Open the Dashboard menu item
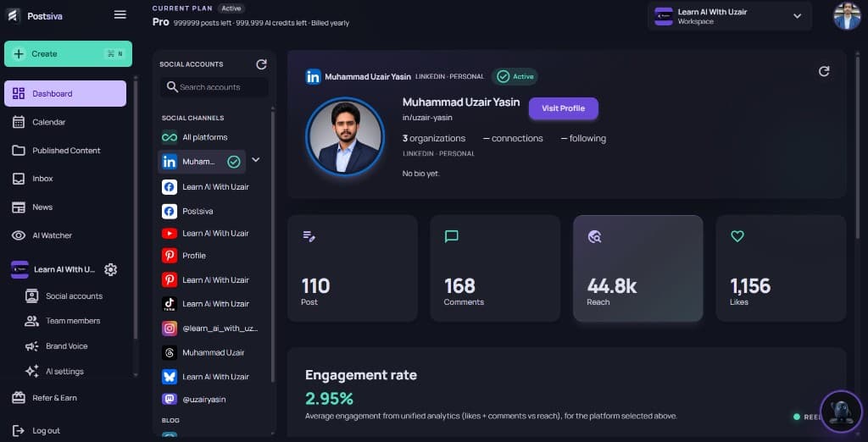Screen dimensions: 868x442 coord(65,93)
